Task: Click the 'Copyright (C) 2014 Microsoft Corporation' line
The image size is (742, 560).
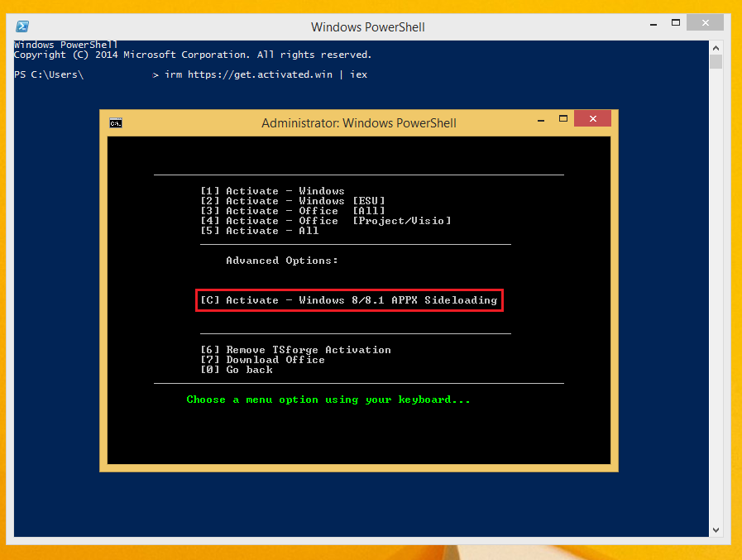Action: point(193,55)
